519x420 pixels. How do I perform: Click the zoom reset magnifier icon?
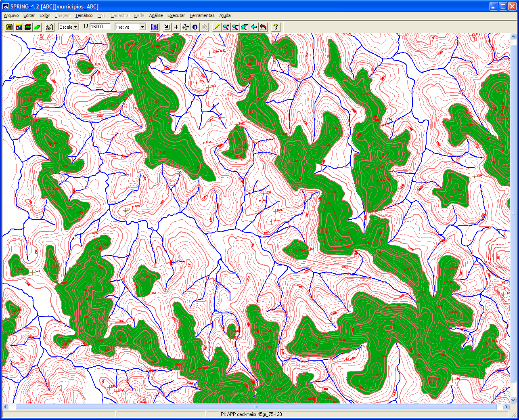[245, 27]
